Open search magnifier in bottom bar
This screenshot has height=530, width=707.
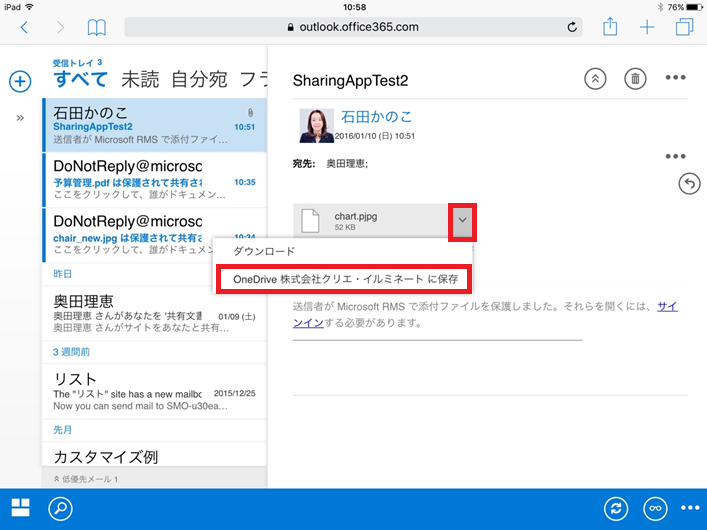tap(60, 509)
